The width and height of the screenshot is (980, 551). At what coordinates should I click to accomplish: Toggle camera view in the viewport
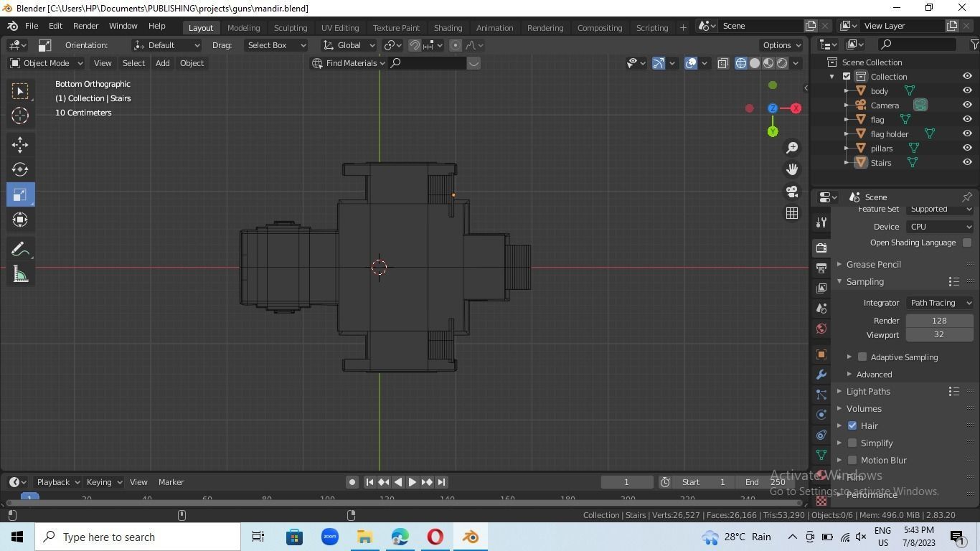click(792, 192)
